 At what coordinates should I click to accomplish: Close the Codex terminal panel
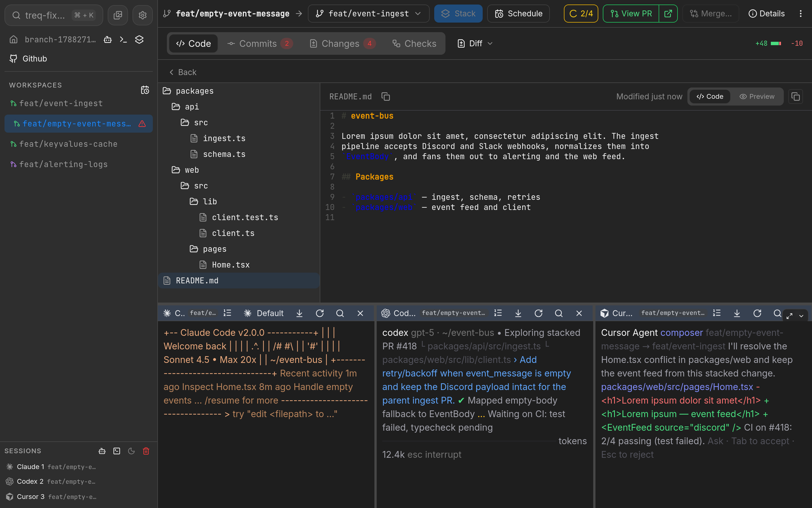click(579, 313)
